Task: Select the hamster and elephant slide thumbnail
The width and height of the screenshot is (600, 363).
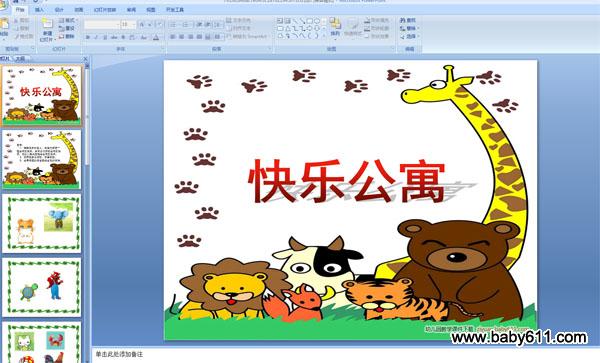Action: pyautogui.click(x=42, y=223)
